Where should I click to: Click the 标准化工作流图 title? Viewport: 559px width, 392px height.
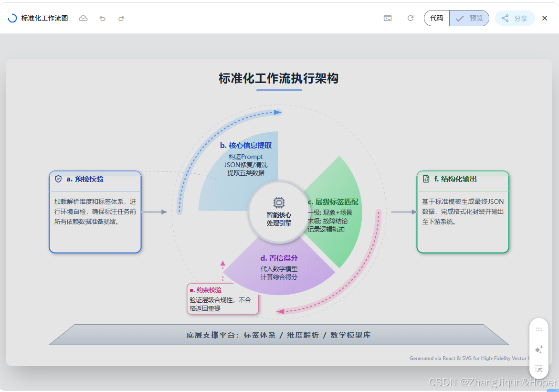[x=44, y=18]
